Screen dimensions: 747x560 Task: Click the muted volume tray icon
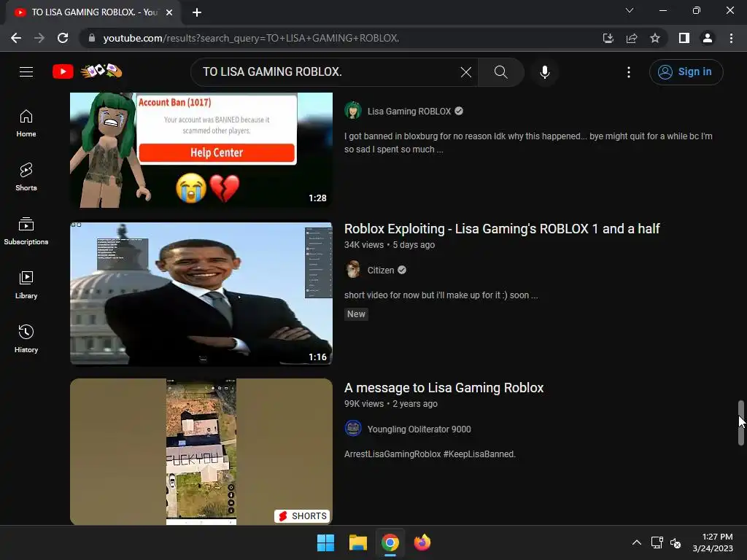pyautogui.click(x=676, y=542)
